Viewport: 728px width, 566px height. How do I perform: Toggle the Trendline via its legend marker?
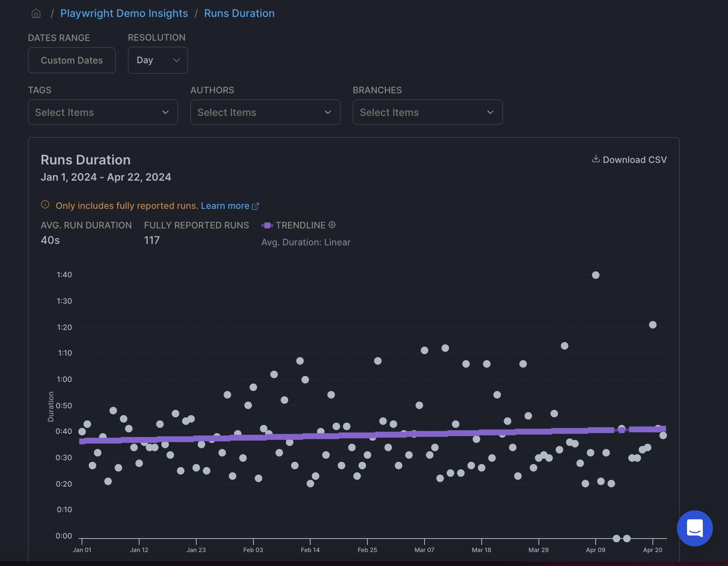[x=268, y=225]
